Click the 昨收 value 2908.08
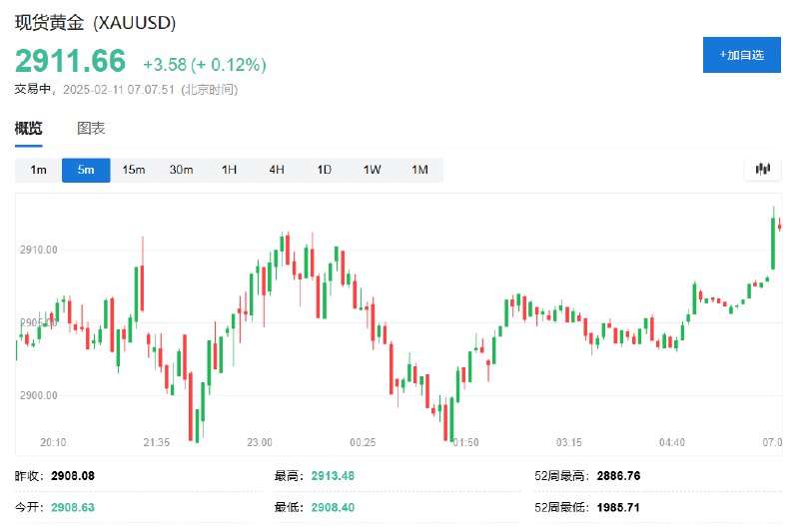Screen dimensions: 799x532 click(x=73, y=476)
